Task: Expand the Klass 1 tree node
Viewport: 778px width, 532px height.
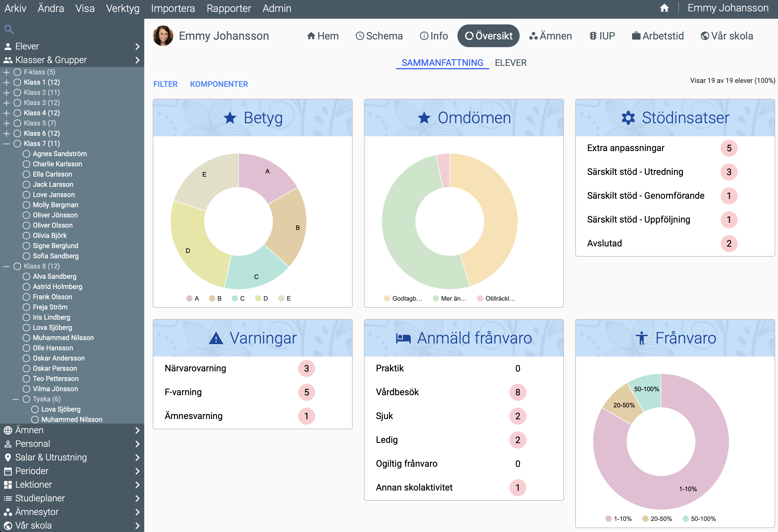Action: (x=6, y=82)
